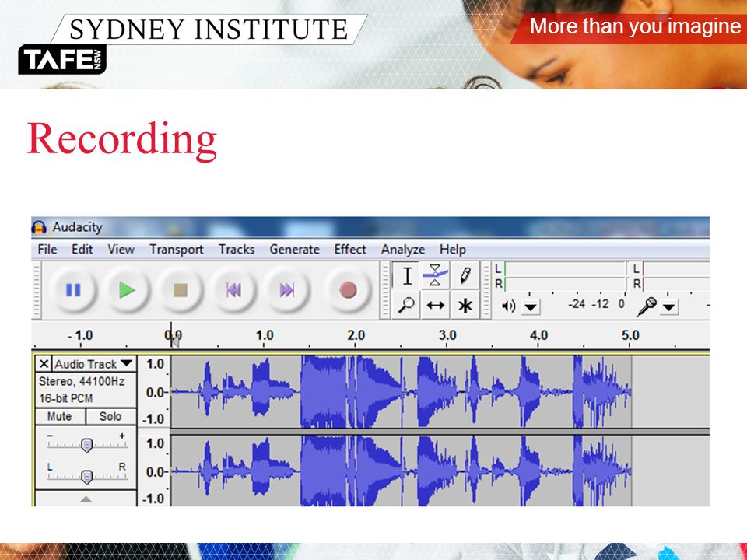This screenshot has width=747, height=560.
Task: Collapse the track with the up arrow
Action: click(x=86, y=499)
